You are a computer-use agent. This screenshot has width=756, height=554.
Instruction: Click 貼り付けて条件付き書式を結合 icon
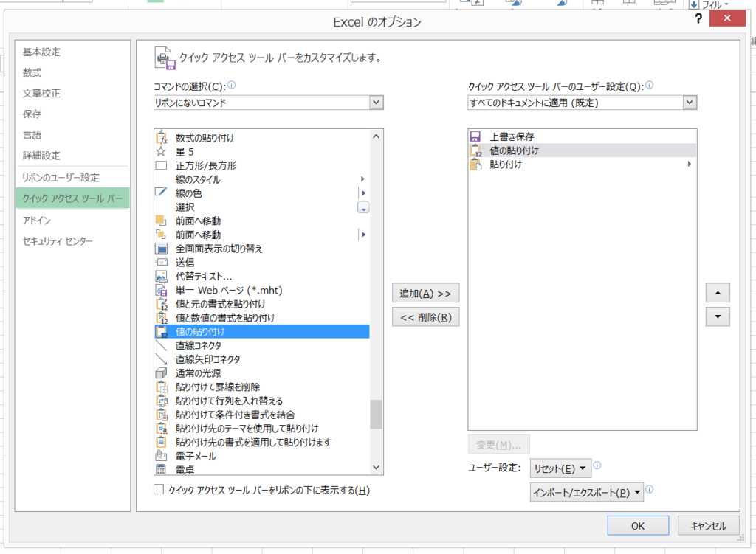click(162, 415)
